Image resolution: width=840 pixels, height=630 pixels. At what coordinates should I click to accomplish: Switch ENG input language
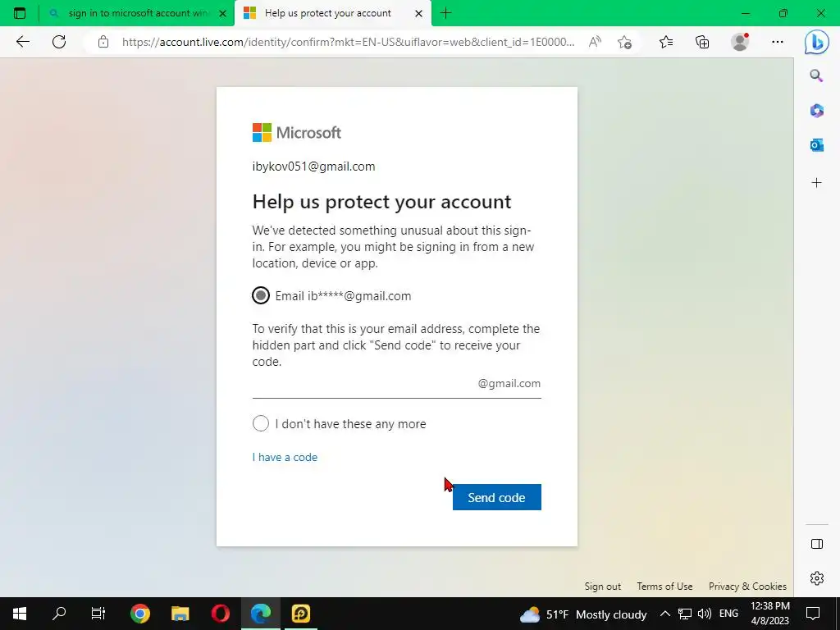pos(728,614)
